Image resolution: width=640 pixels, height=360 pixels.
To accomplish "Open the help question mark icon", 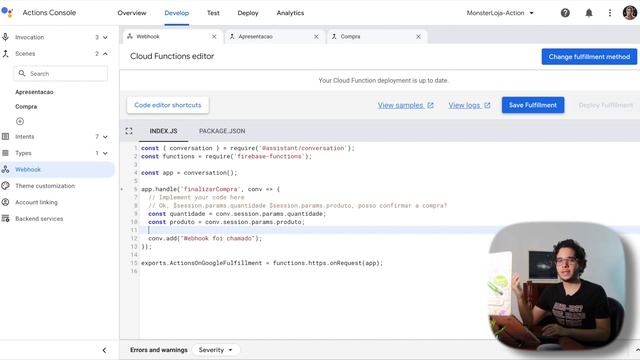I will tap(565, 13).
